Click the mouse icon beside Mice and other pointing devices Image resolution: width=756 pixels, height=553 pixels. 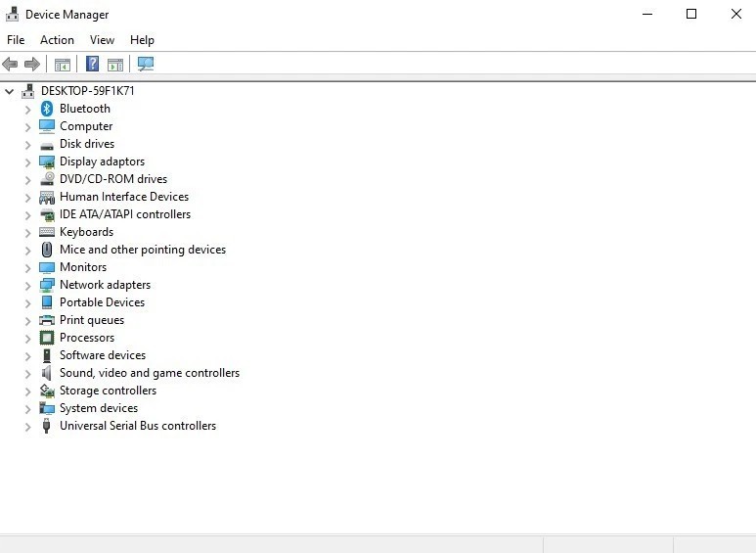pyautogui.click(x=47, y=250)
